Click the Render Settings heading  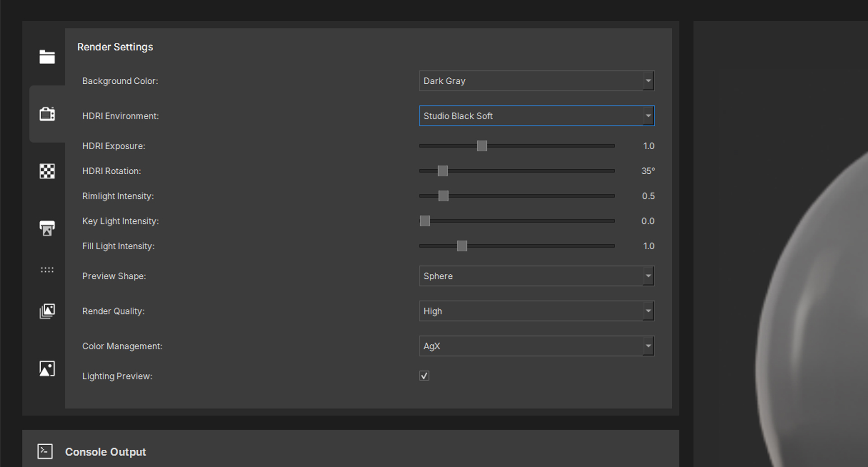coord(115,47)
